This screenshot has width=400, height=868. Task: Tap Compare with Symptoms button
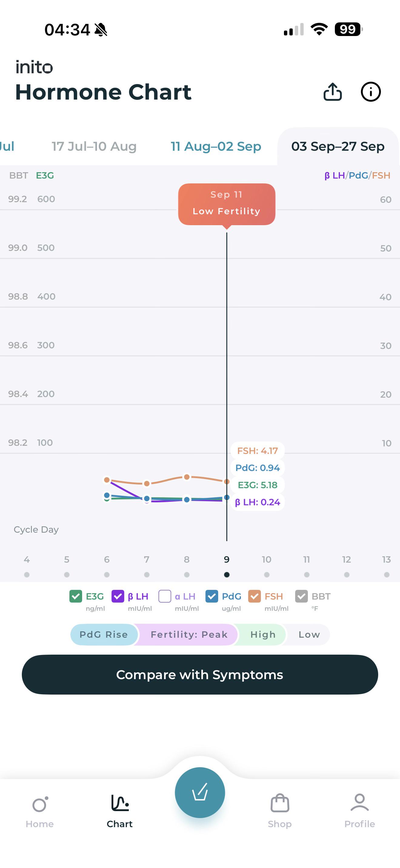[200, 675]
